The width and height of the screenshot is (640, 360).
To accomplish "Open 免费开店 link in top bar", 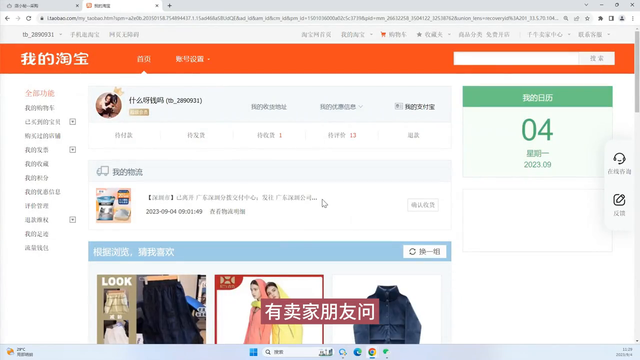I will tap(498, 35).
